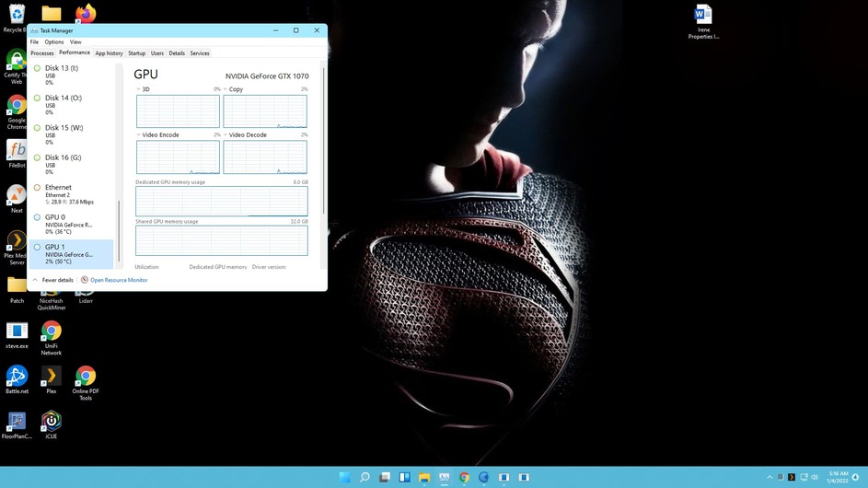Open the yellow folder on the desktop
868x488 pixels.
(x=51, y=13)
